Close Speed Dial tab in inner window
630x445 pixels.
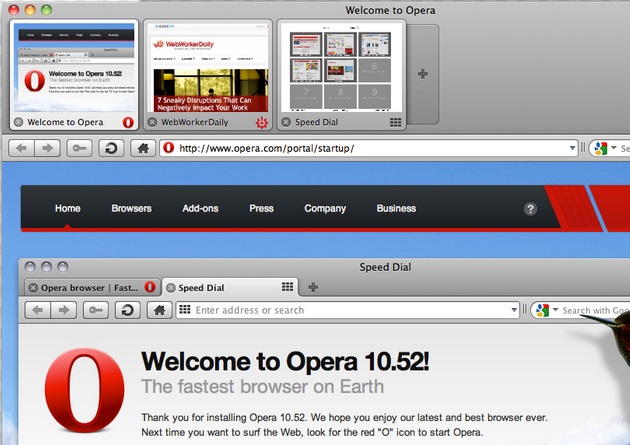[171, 288]
